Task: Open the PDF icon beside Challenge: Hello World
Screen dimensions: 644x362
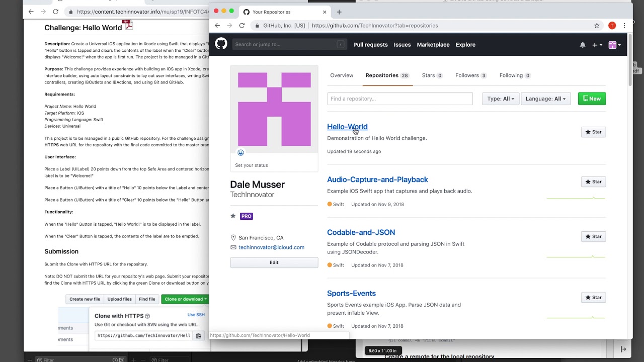Action: [128, 25]
